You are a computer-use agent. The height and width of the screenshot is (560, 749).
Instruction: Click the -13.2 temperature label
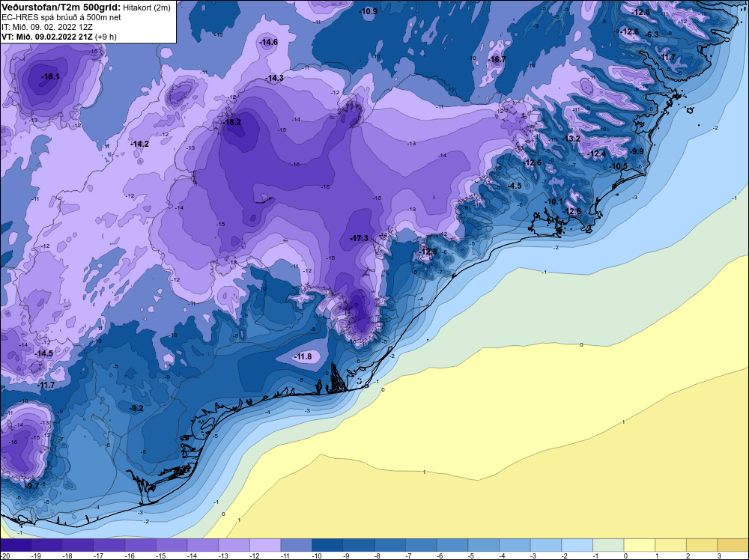tap(571, 139)
